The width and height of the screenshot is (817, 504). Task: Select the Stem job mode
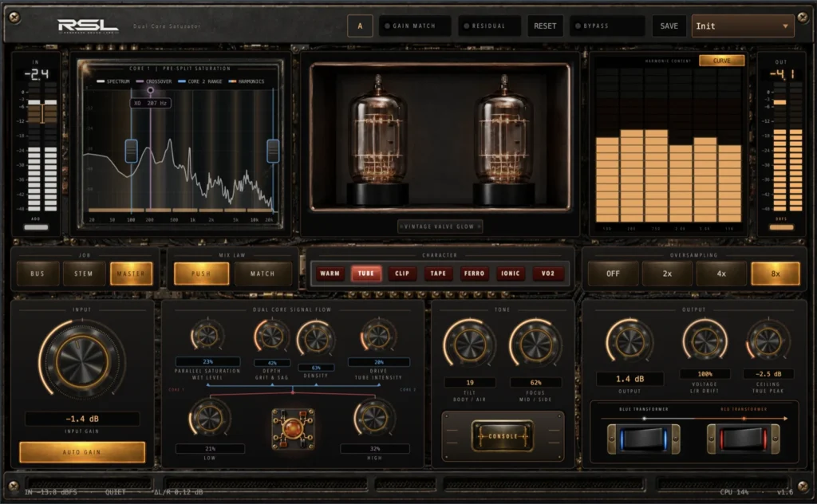pyautogui.click(x=83, y=274)
